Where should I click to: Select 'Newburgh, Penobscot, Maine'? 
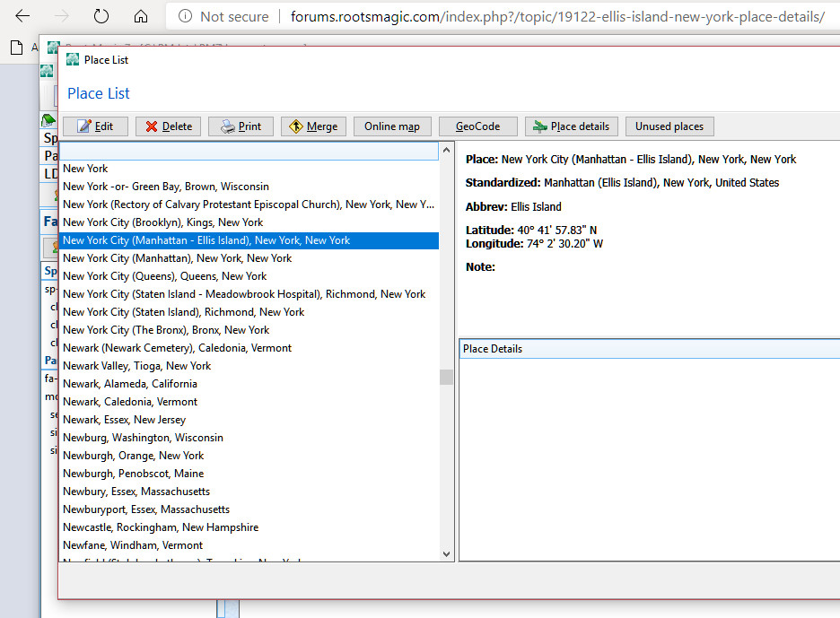point(249,474)
